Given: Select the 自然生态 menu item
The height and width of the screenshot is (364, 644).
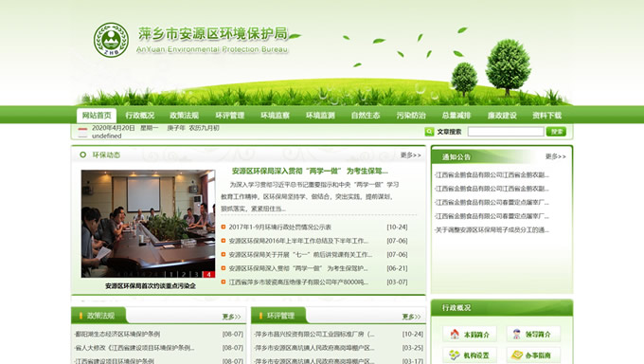Looking at the screenshot, I should click(x=366, y=115).
